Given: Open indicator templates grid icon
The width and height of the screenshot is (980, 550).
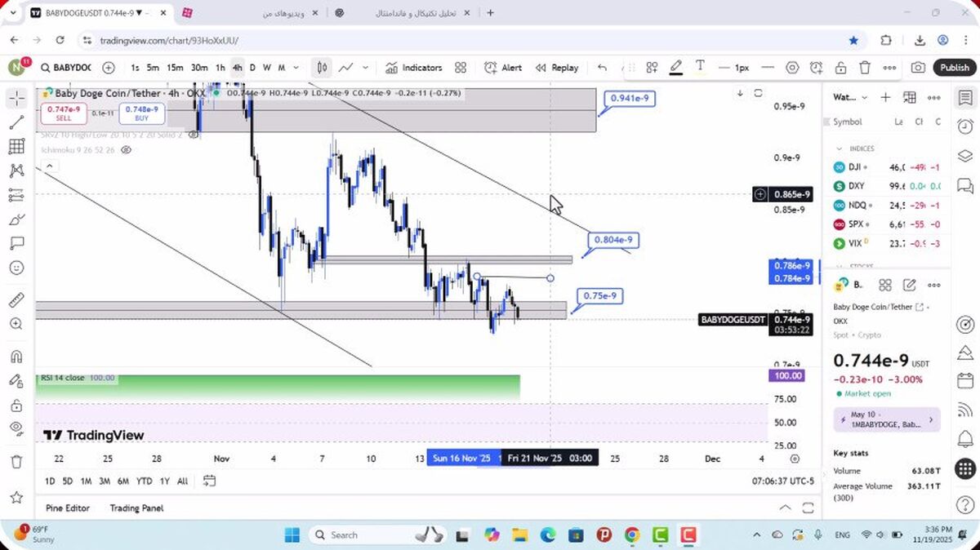Looking at the screenshot, I should tap(461, 68).
